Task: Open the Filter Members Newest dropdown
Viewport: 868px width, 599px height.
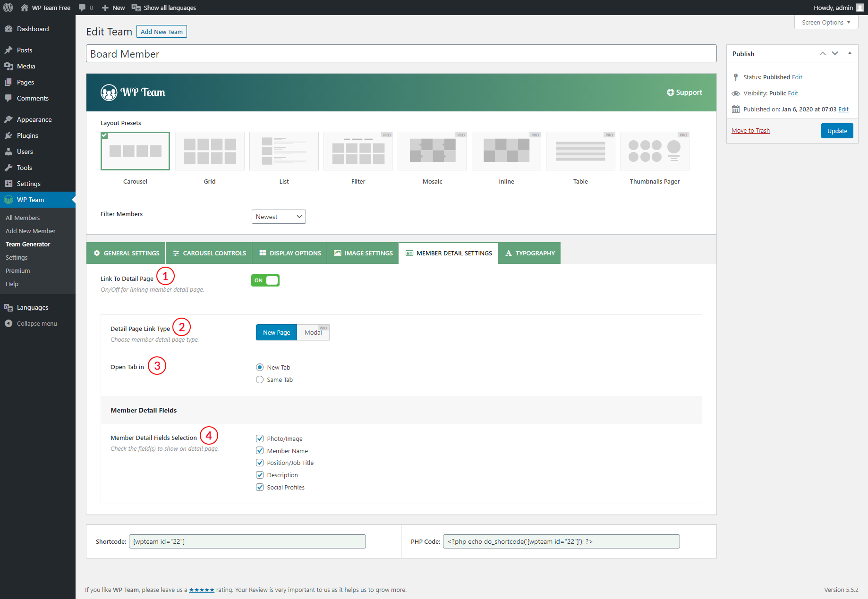Action: pos(279,217)
